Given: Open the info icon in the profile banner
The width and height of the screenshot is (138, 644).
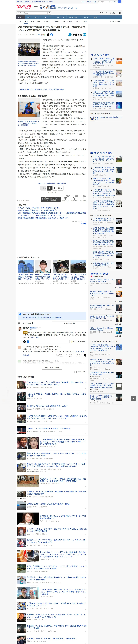Looking at the screenshot, I should [20, 314].
